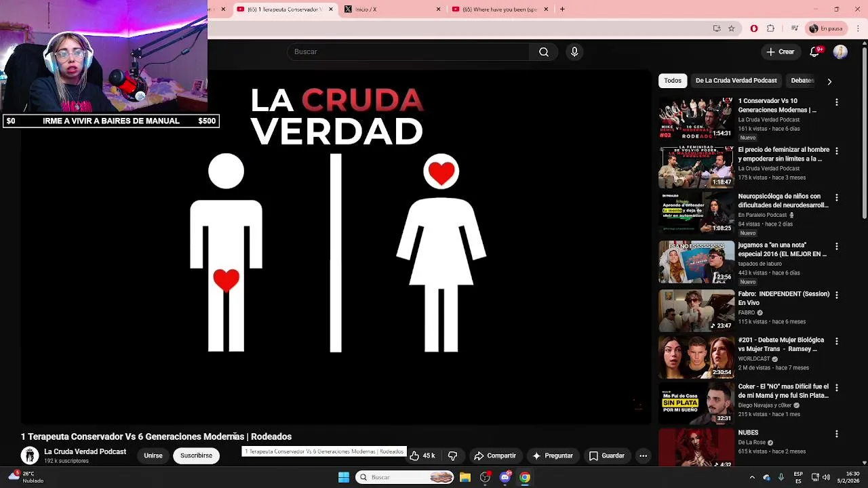Screen dimensions: 868x488
Task: Click install app icon in address bar
Action: pyautogui.click(x=717, y=28)
